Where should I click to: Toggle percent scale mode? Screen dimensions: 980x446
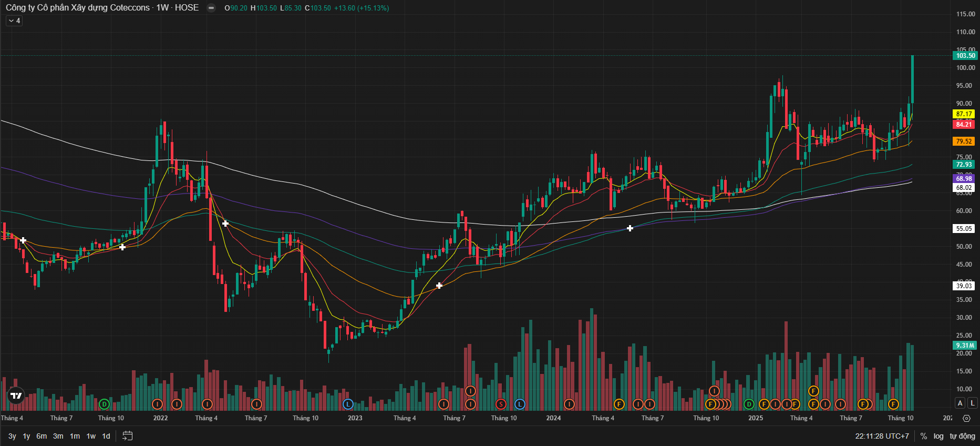point(924,436)
